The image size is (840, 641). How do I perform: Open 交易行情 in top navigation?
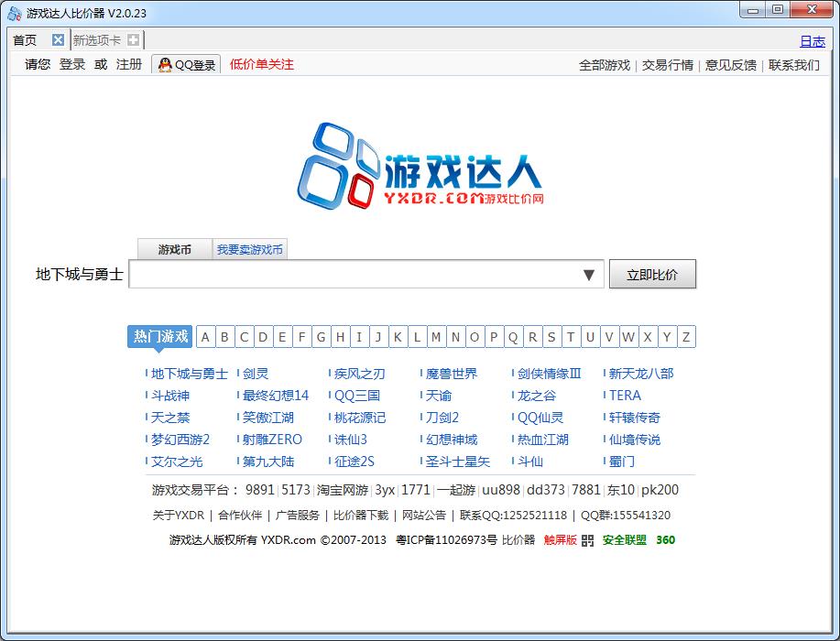(668, 65)
